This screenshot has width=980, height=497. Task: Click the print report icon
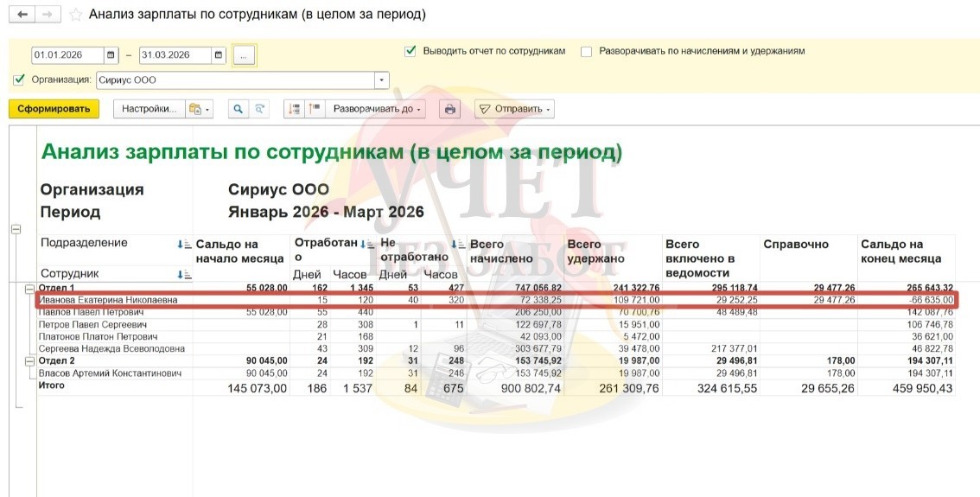pyautogui.click(x=449, y=109)
